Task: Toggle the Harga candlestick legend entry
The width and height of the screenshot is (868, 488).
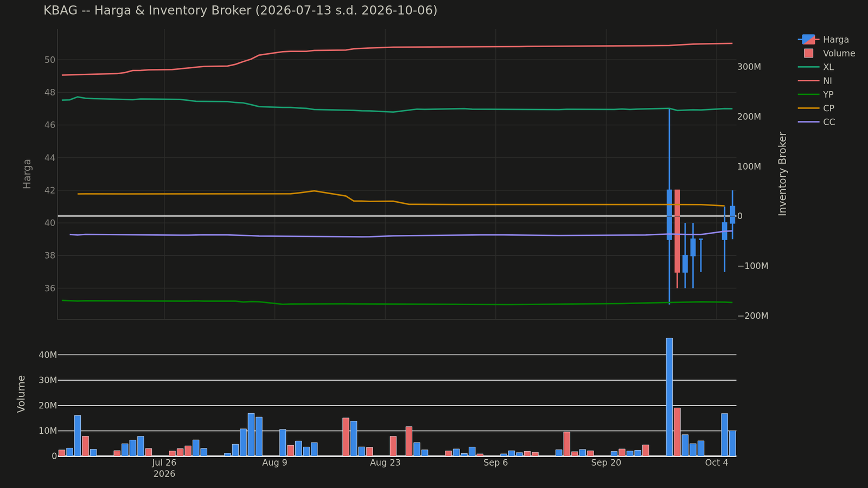Action: pyautogui.click(x=824, y=40)
